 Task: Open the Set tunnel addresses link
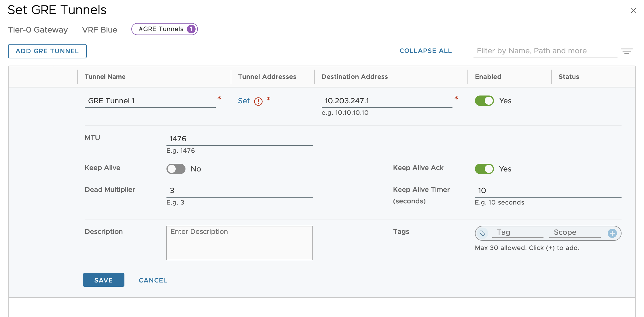[244, 101]
